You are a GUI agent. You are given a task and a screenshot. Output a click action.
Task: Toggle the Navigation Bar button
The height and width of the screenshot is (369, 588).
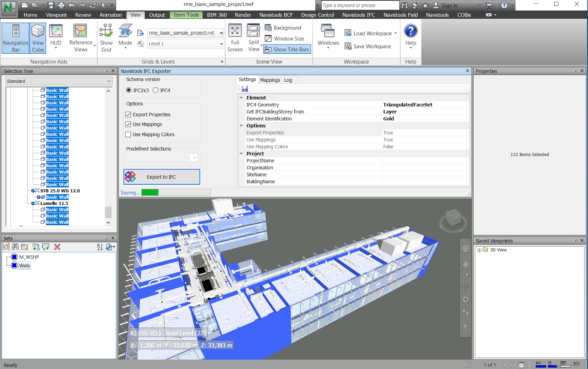[x=15, y=38]
